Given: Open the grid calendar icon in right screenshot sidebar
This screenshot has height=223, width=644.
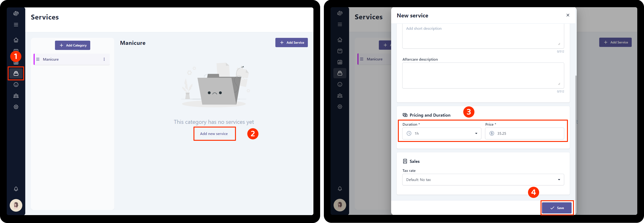Looking at the screenshot, I should pos(340,62).
